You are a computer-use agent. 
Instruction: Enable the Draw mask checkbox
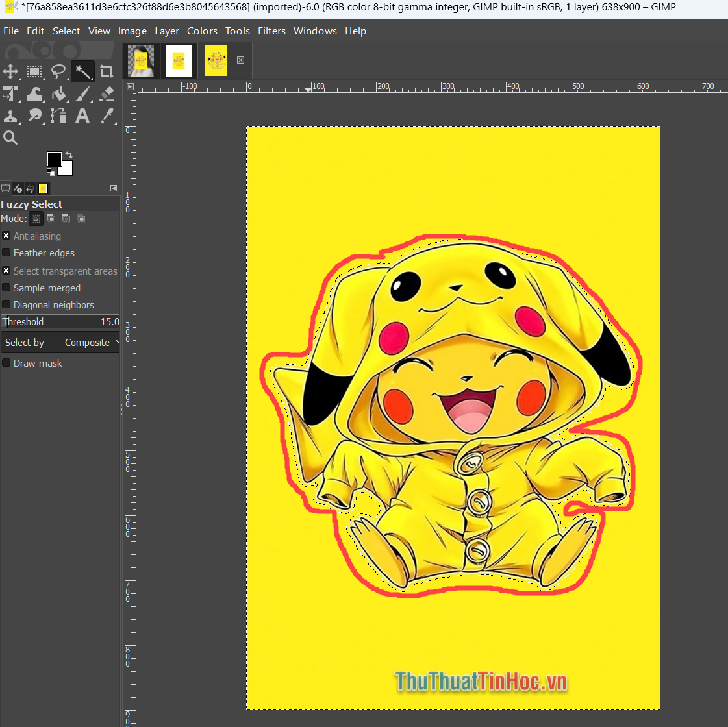point(6,363)
